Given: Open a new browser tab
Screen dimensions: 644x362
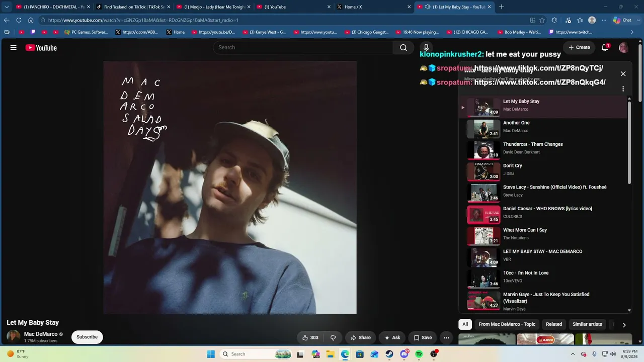Looking at the screenshot, I should click(501, 7).
